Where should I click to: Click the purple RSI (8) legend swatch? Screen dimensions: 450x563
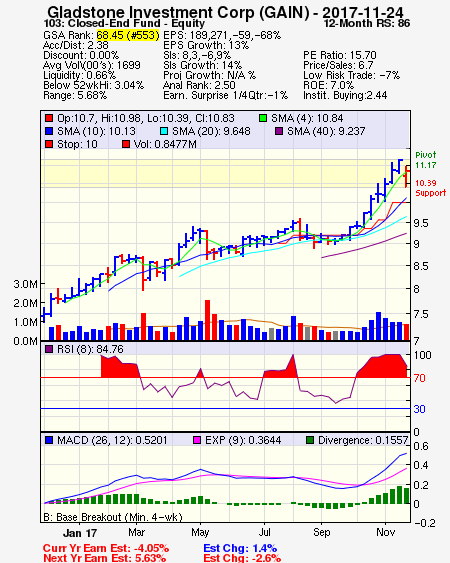coord(49,349)
